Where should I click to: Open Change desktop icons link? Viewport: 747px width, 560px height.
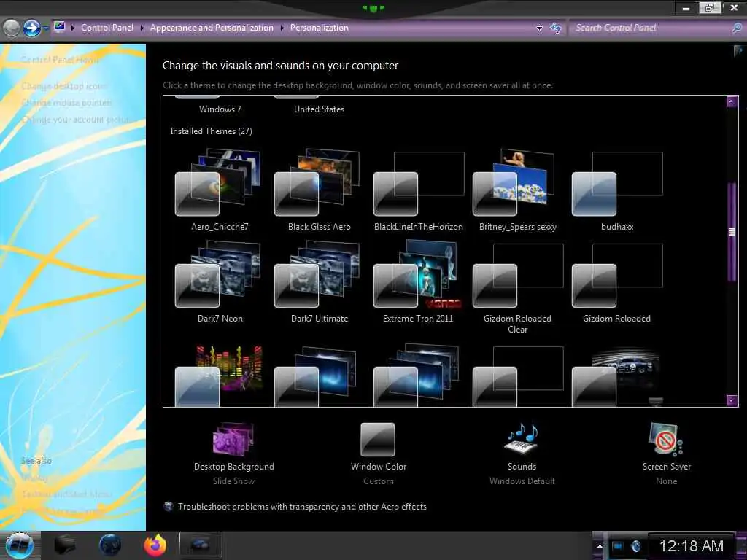(64, 86)
